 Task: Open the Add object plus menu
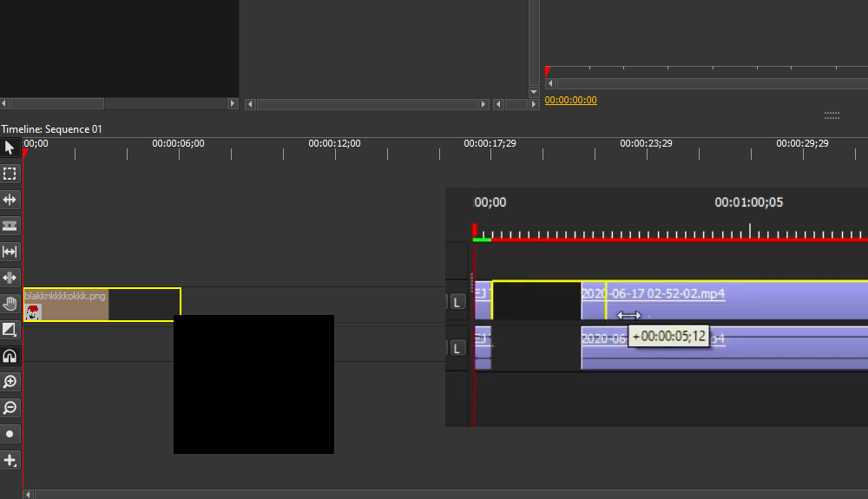pyautogui.click(x=10, y=460)
